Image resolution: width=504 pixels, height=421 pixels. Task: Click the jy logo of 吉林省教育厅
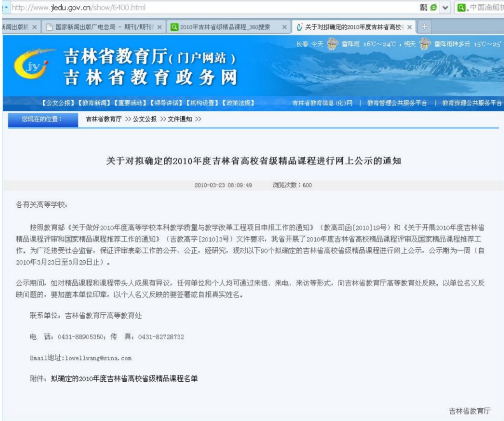31,65
